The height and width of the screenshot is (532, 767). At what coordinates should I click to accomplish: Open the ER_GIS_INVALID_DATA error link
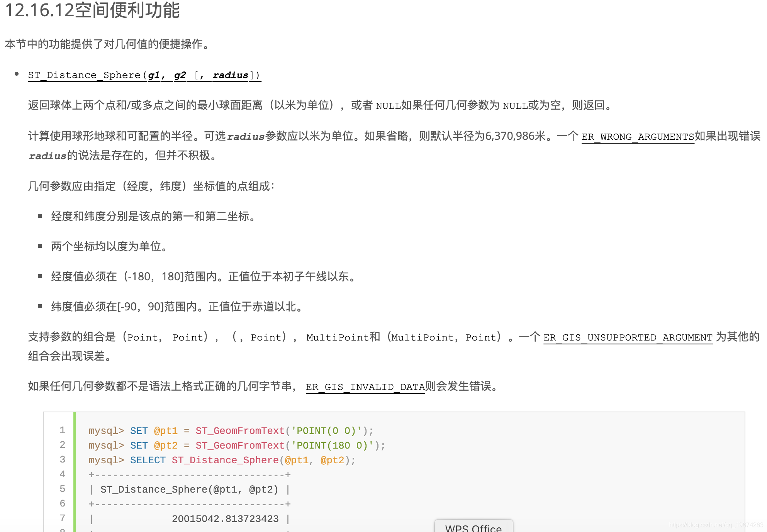[365, 387]
